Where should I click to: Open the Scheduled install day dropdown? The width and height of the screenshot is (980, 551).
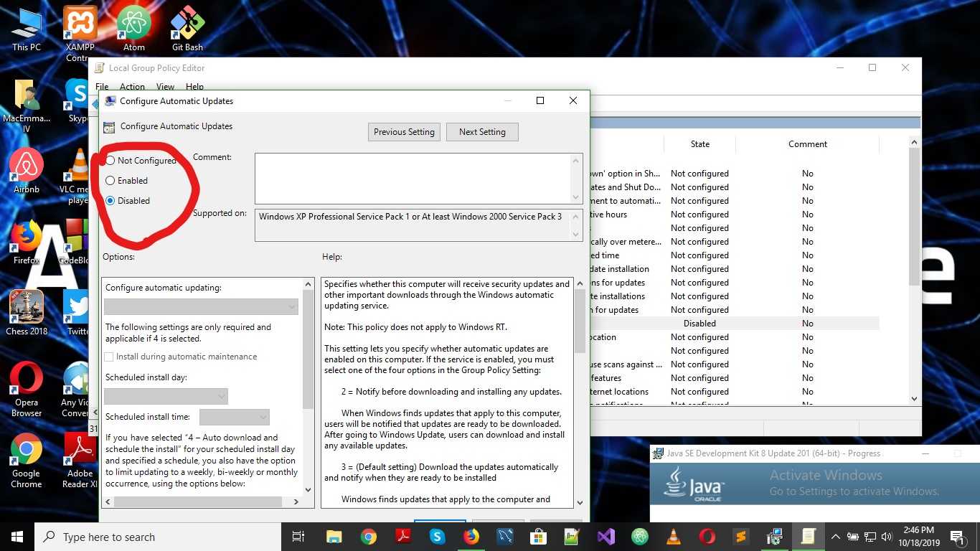[x=166, y=396]
